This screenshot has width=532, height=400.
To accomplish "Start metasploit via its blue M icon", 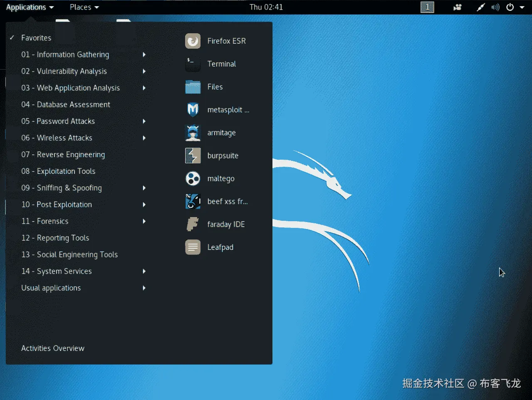I will point(193,110).
